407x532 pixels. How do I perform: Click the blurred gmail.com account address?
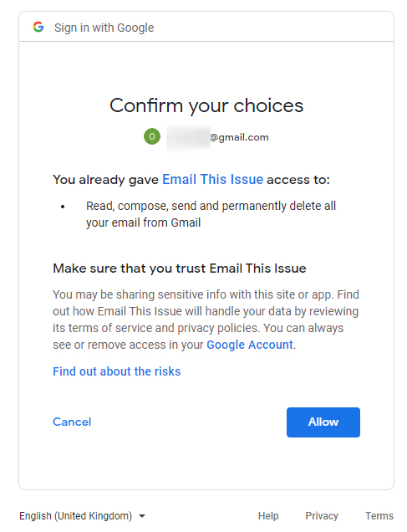217,137
